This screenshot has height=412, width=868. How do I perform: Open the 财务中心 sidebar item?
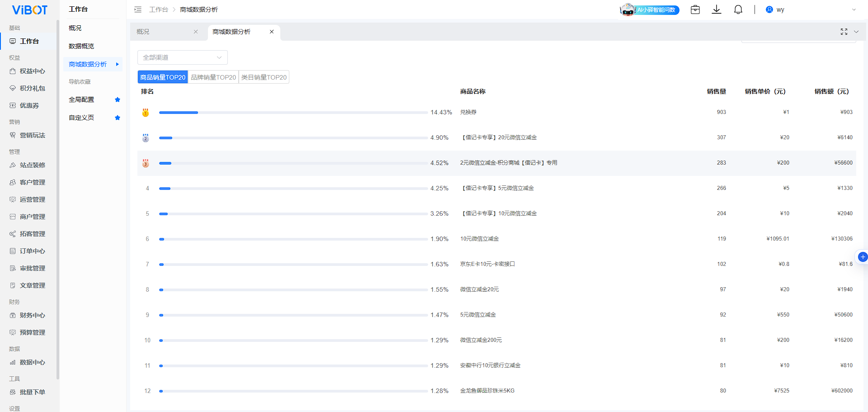[28, 315]
